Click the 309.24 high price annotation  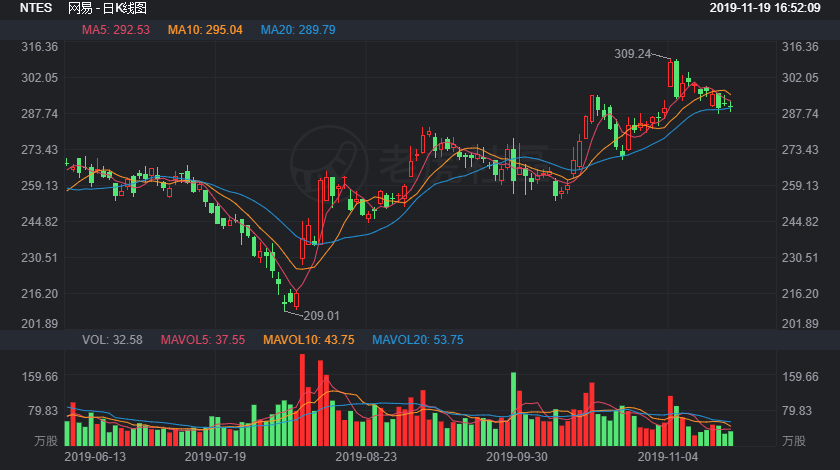[x=630, y=54]
